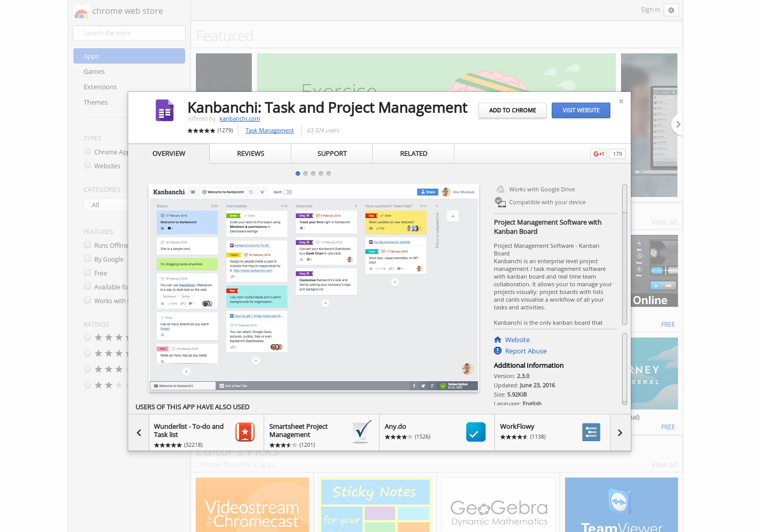Select the Chrome Apps type radio button

tap(88, 152)
